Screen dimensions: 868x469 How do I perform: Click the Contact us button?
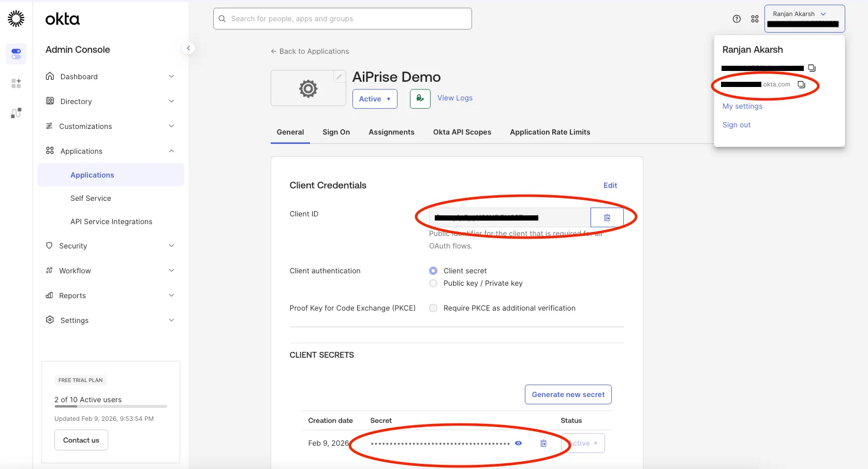[81, 440]
